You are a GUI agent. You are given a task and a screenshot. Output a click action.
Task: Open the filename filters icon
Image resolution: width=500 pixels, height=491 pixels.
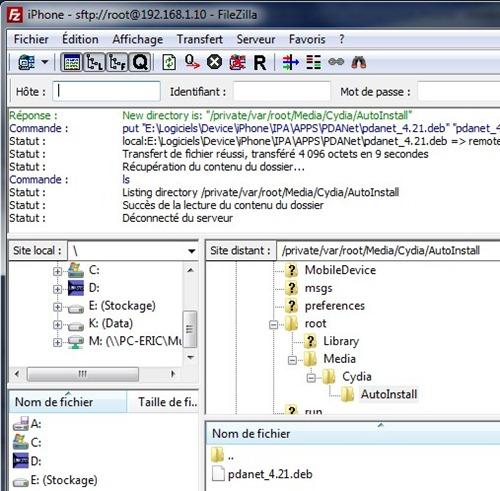pos(290,62)
